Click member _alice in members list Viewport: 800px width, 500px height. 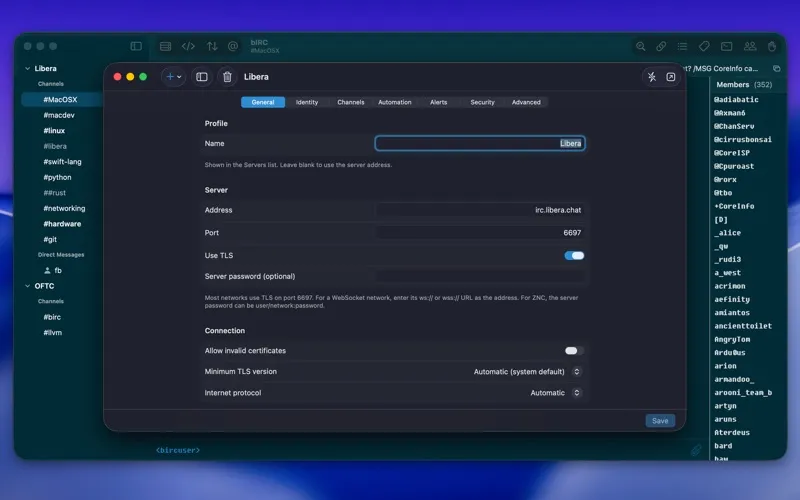(728, 233)
